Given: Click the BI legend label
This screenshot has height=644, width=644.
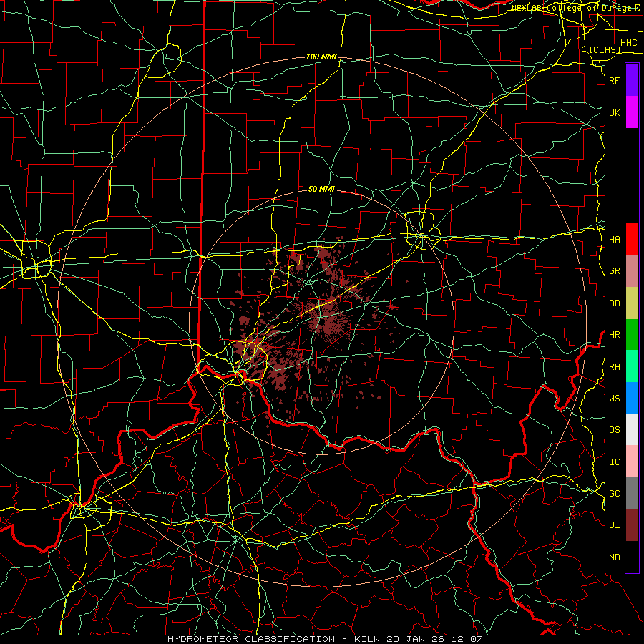Looking at the screenshot, I should click(x=614, y=525).
